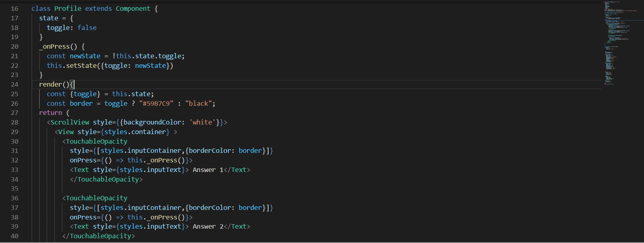This screenshot has width=644, height=243.
Task: Click styles.inputText on line 33
Action: (151, 170)
